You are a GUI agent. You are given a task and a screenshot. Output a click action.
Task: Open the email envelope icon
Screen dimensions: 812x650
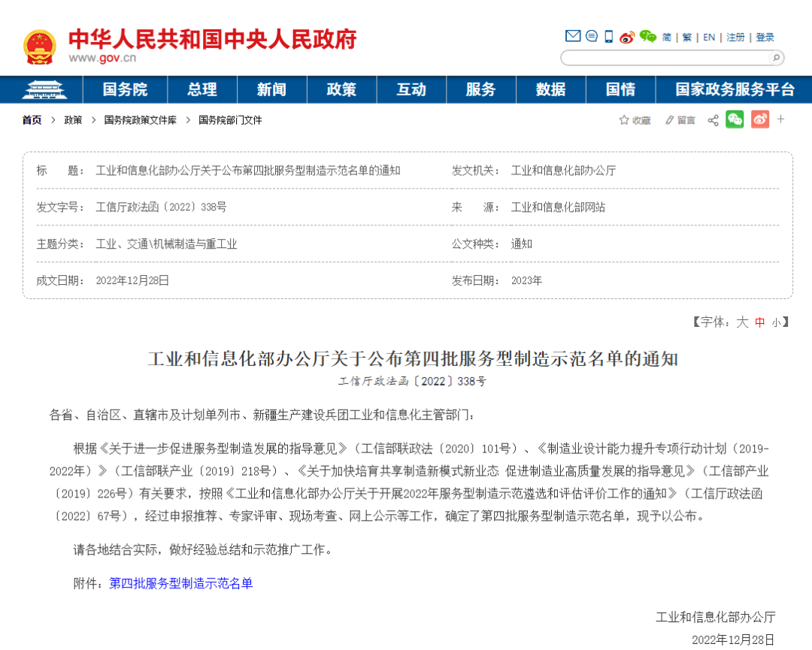click(573, 36)
